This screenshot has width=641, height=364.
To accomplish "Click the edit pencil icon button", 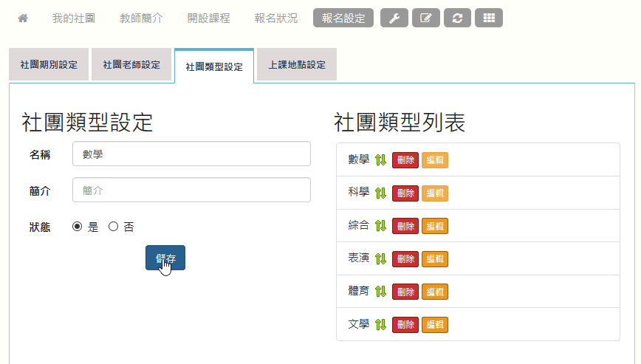I will point(425,18).
